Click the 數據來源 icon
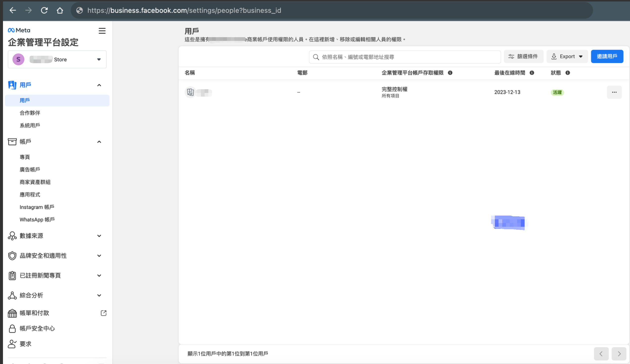Viewport: 630px width, 364px height. 12,236
